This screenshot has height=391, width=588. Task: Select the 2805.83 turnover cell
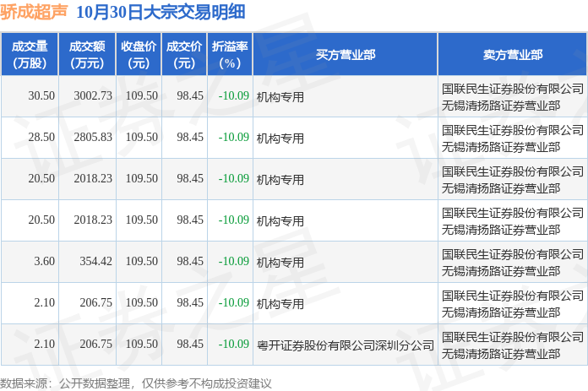[93, 138]
